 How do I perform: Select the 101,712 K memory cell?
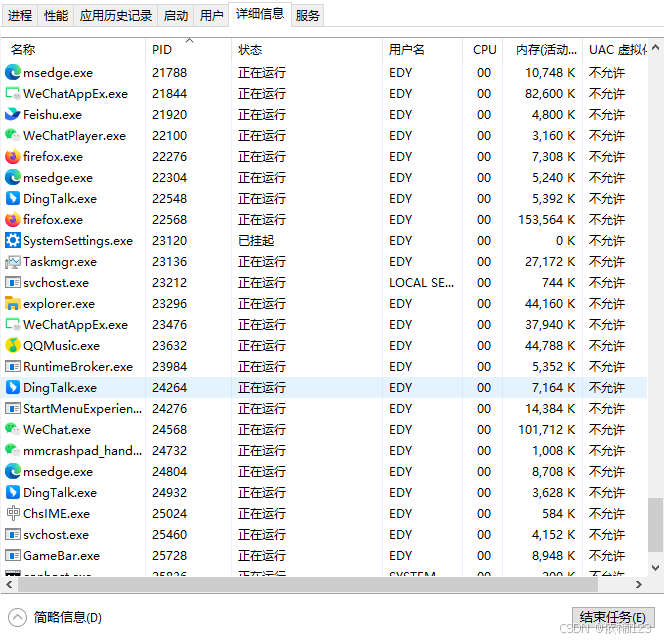(546, 429)
